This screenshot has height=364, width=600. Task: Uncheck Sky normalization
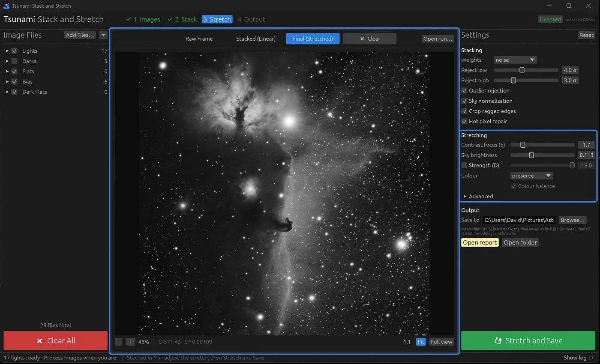(464, 101)
